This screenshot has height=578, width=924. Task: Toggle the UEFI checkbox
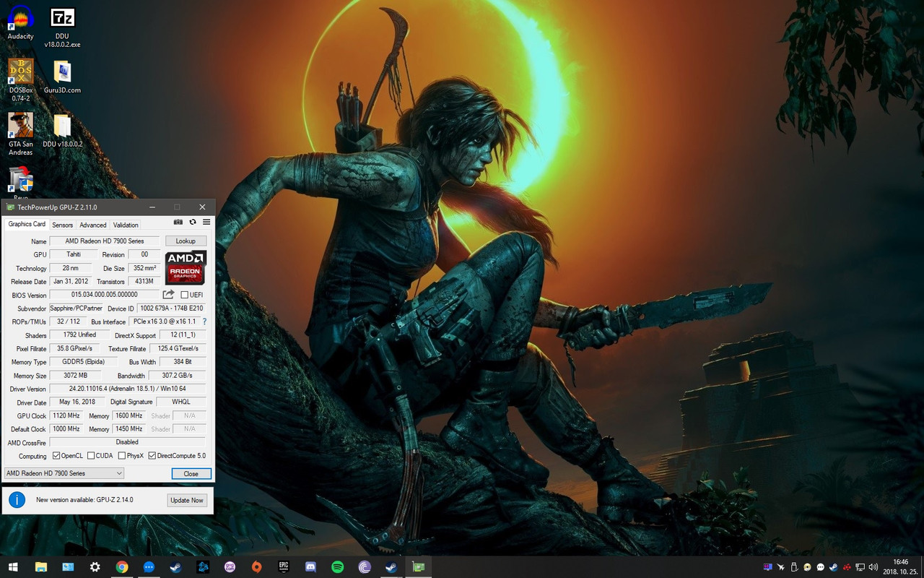pos(185,295)
